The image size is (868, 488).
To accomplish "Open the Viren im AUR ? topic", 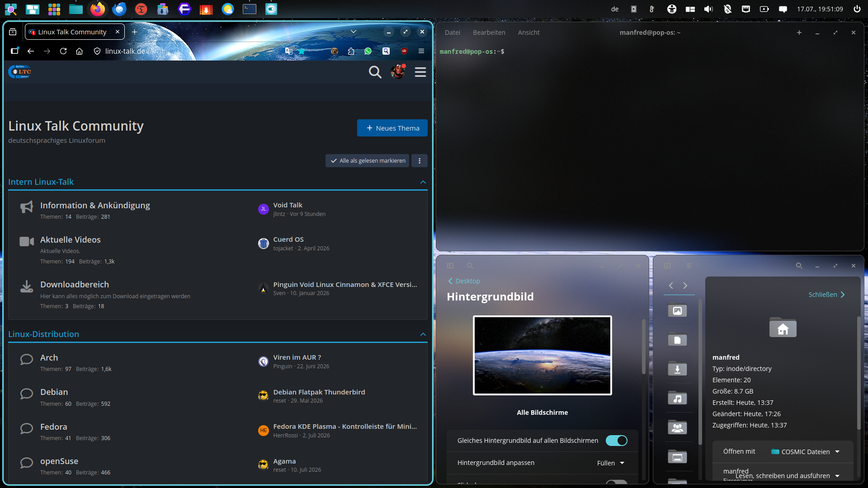I will [x=297, y=357].
